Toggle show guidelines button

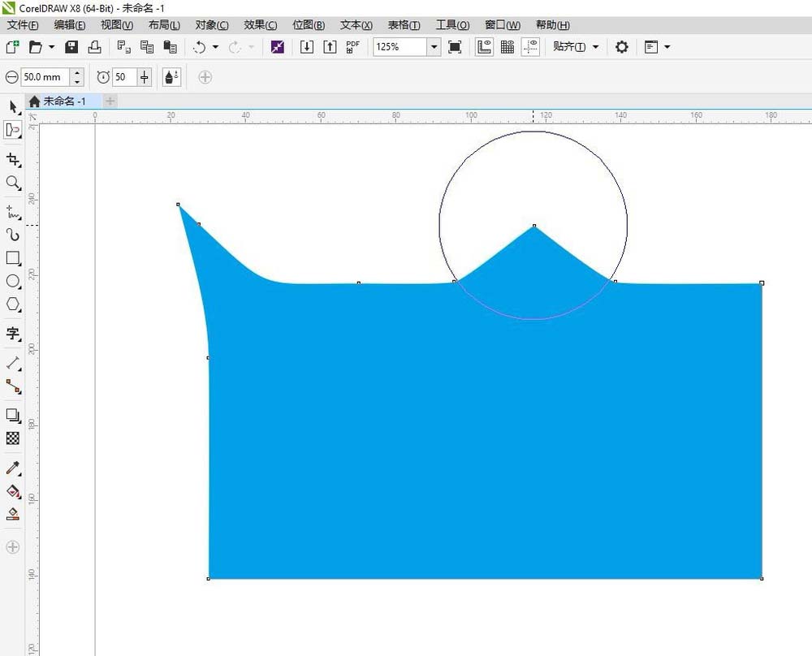click(531, 47)
